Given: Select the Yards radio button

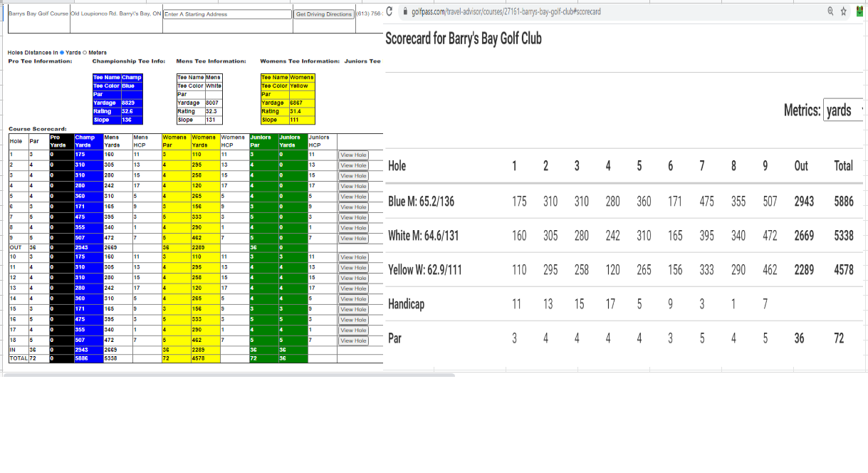Looking at the screenshot, I should tap(62, 52).
